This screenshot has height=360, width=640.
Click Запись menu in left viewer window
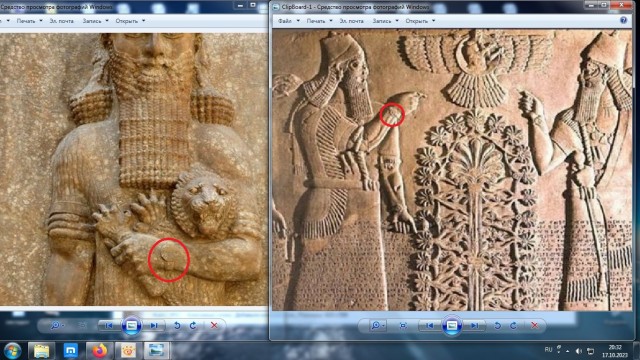[x=92, y=21]
